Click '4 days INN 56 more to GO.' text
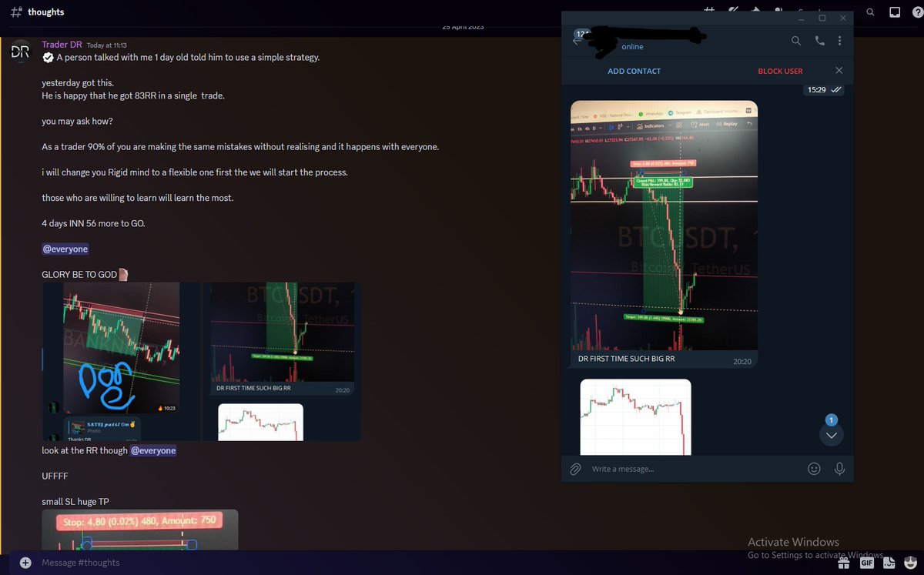The width and height of the screenshot is (924, 575). pyautogui.click(x=93, y=223)
